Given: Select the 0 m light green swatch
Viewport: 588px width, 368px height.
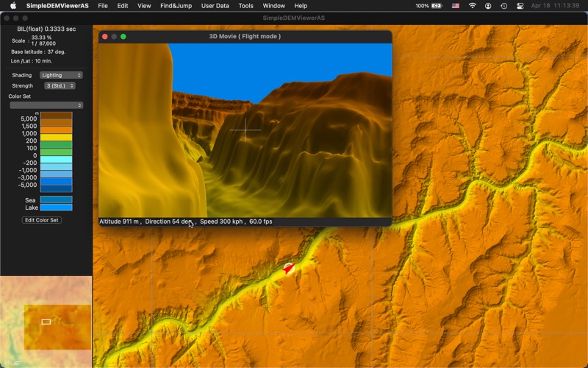Looking at the screenshot, I should click(x=57, y=152).
